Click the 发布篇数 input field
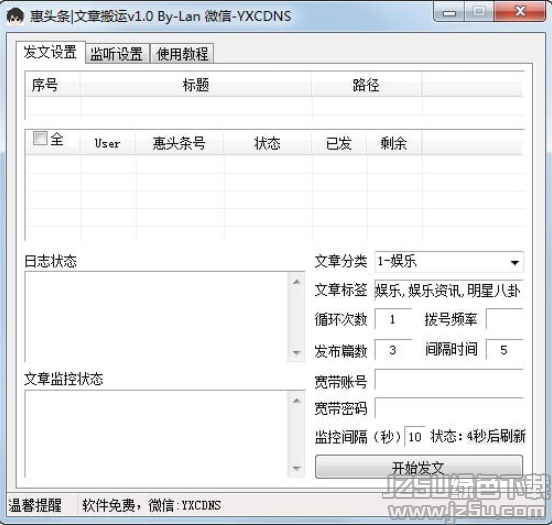 tap(393, 350)
